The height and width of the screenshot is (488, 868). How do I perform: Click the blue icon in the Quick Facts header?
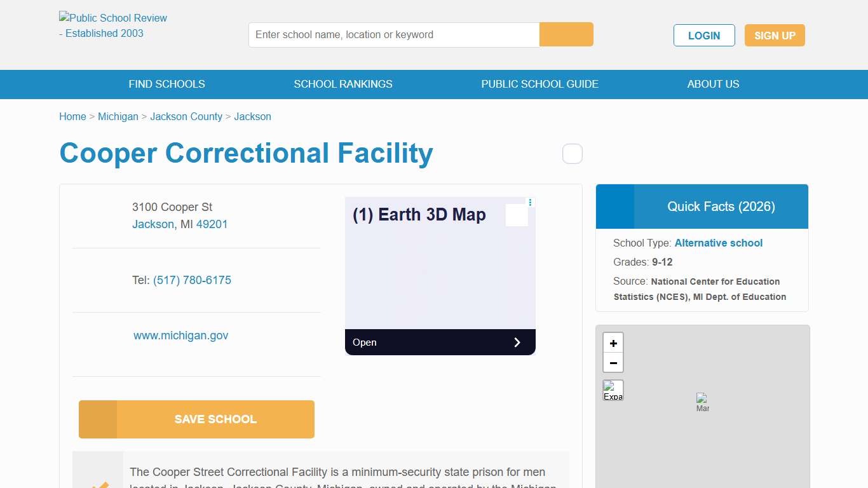coord(614,206)
